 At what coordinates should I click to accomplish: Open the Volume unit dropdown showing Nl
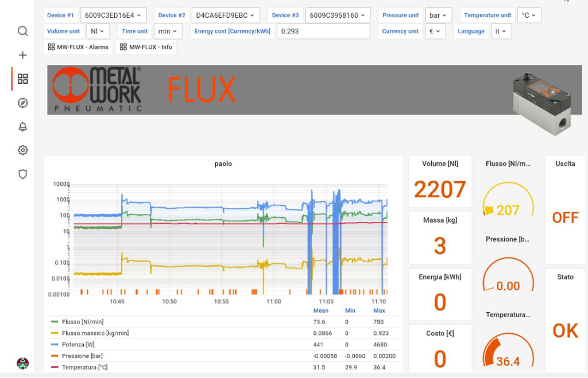pyautogui.click(x=98, y=31)
